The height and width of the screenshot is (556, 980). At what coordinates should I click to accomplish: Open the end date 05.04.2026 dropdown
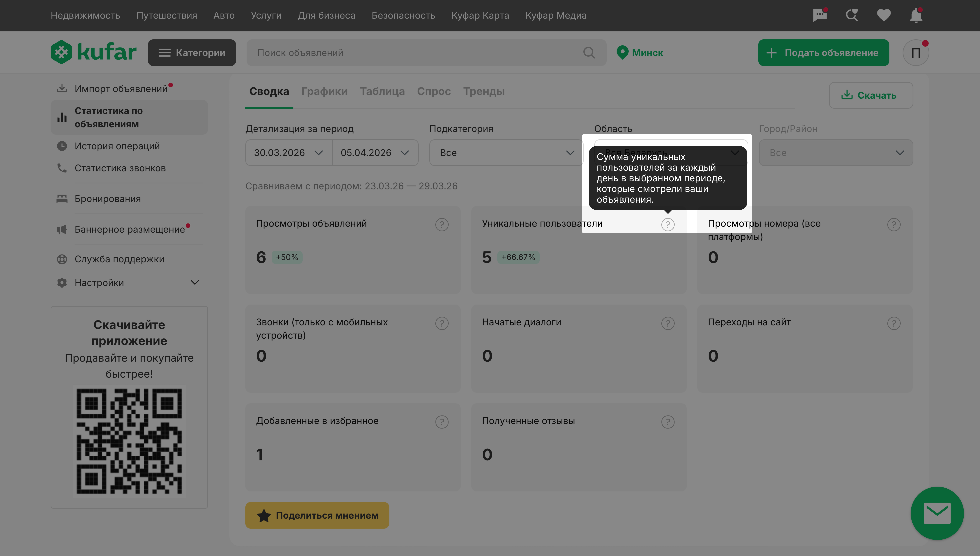point(375,153)
